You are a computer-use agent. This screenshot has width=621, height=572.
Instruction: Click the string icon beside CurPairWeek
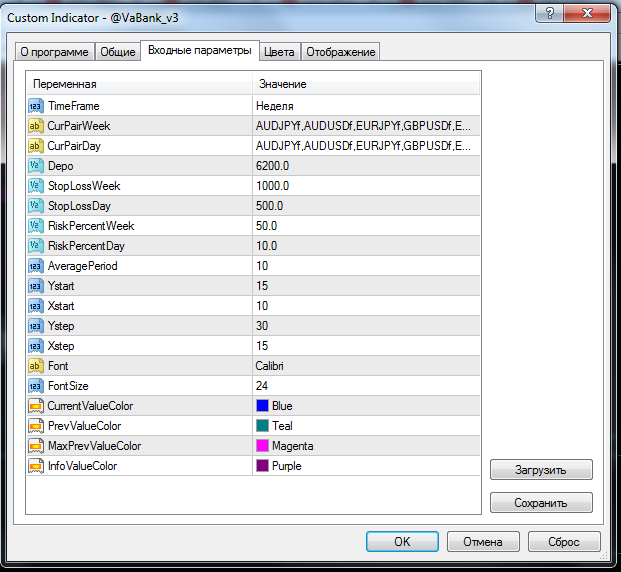tap(36, 126)
